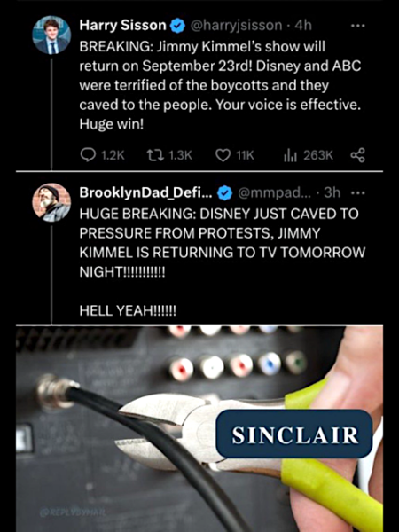This screenshot has width=399, height=532.
Task: Share Harry Sisson's tweet
Action: (x=357, y=155)
